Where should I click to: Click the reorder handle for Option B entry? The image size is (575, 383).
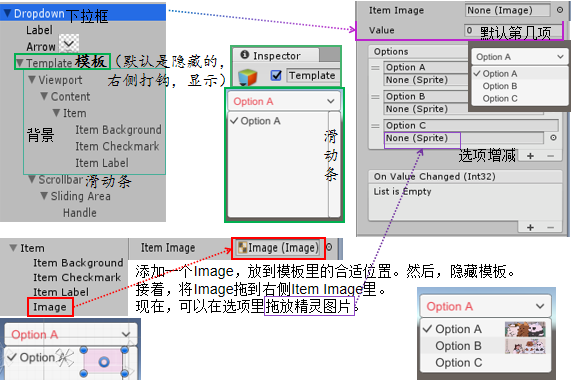pyautogui.click(x=375, y=97)
